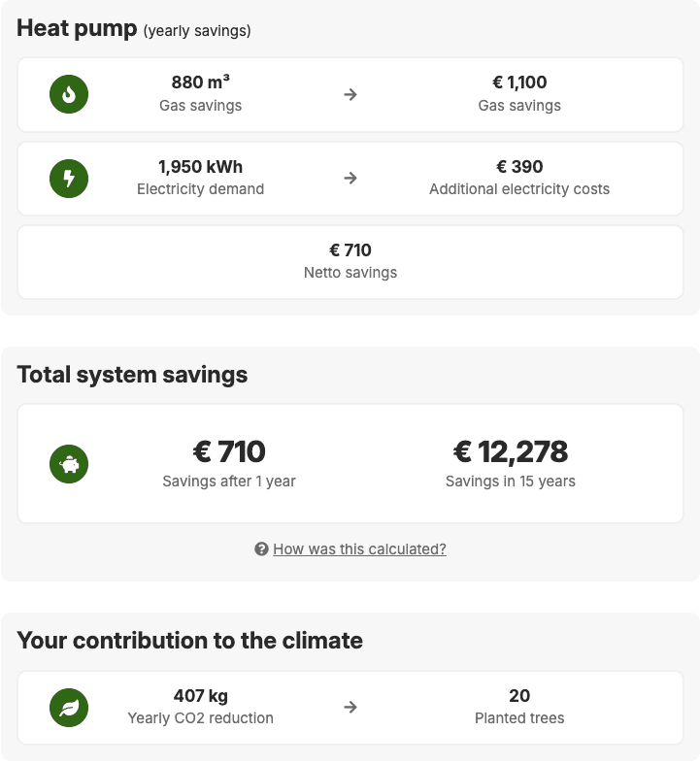Image resolution: width=700 pixels, height=764 pixels.
Task: Click the 'Total system savings' heading
Action: (x=132, y=375)
